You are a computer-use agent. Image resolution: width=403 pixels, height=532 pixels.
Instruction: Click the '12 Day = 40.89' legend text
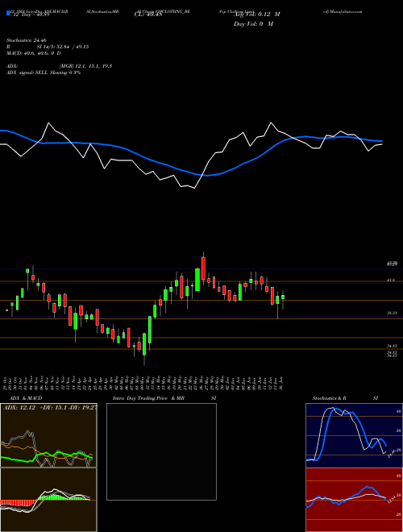tap(30, 15)
